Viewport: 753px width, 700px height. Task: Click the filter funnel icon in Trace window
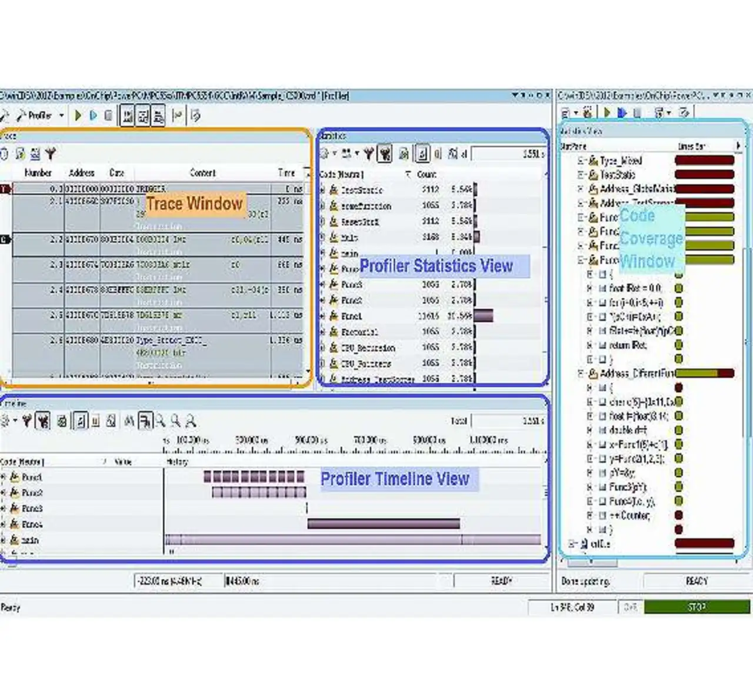pyautogui.click(x=51, y=154)
